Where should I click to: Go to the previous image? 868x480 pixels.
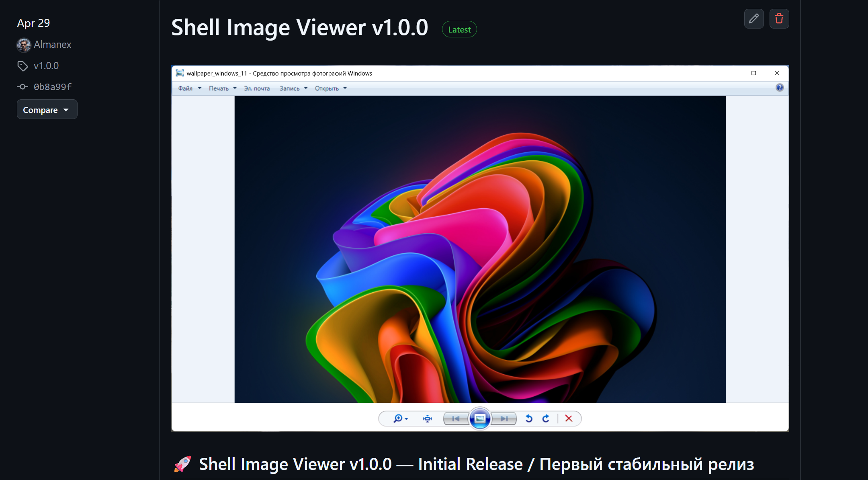pyautogui.click(x=456, y=418)
